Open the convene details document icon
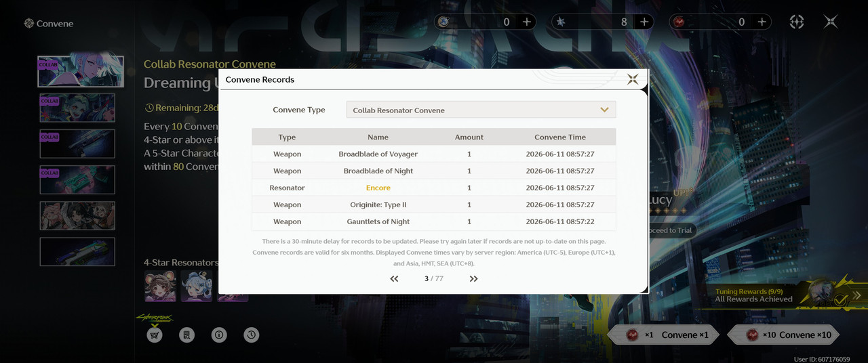This screenshot has height=363, width=868. (x=187, y=334)
